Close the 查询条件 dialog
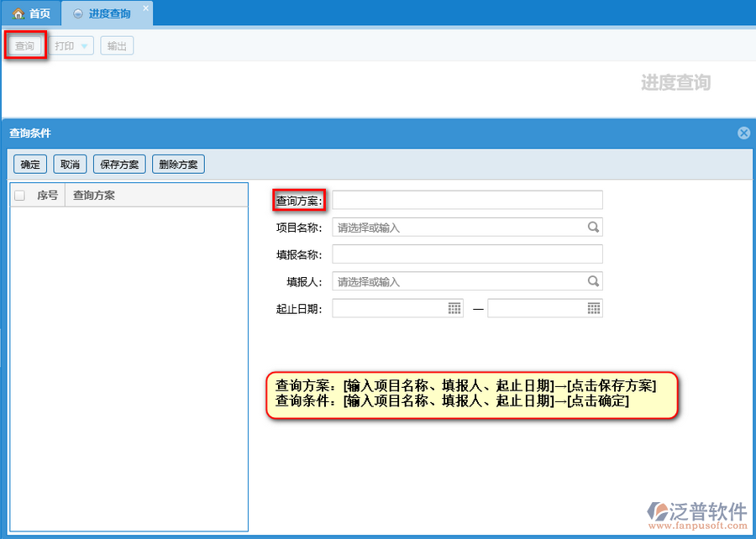The image size is (756, 539). 743,133
